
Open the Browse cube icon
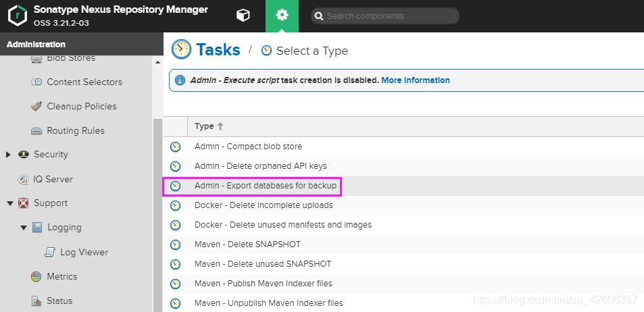click(243, 16)
